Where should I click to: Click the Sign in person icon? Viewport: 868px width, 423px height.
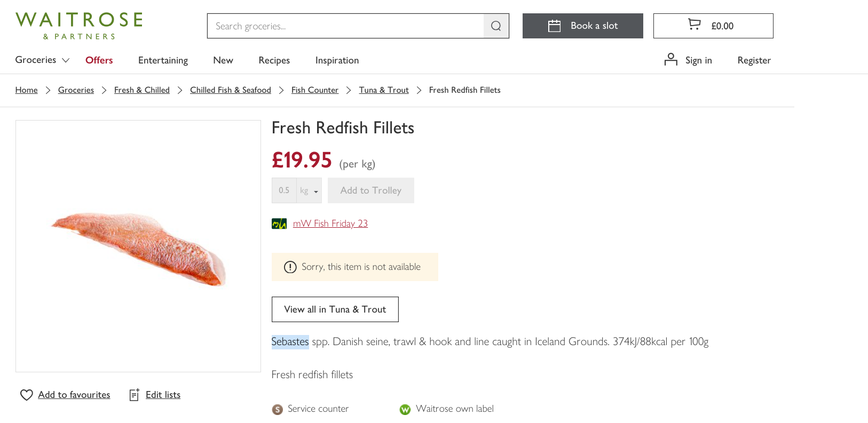tap(670, 60)
